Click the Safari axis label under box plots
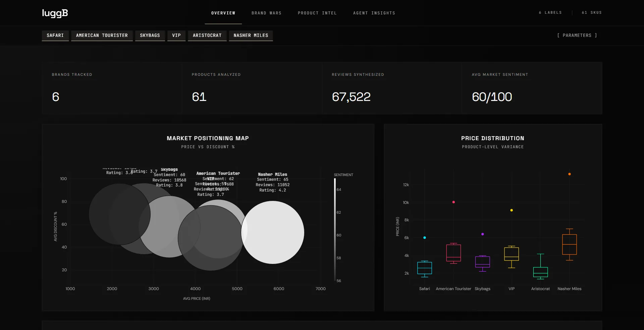This screenshot has height=330, width=644. click(x=425, y=289)
